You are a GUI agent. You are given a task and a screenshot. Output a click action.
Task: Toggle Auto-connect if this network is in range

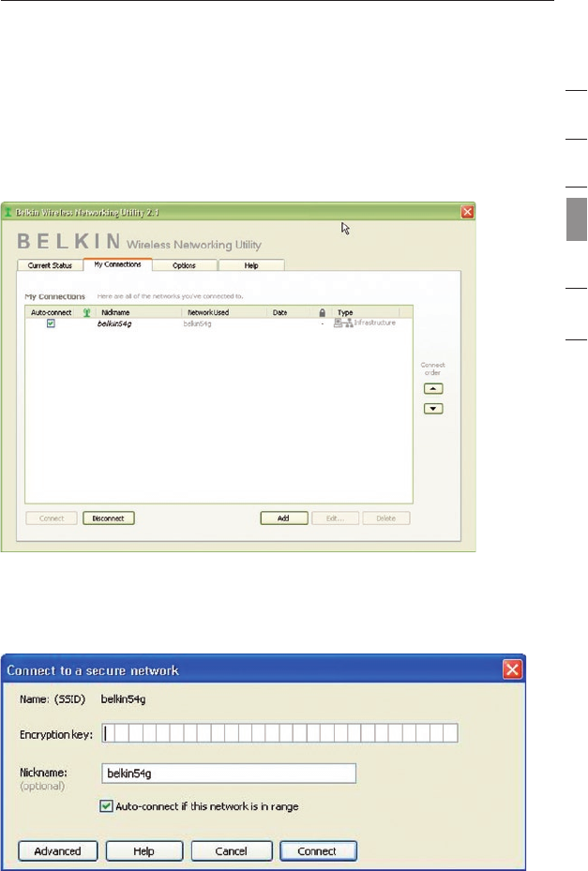pos(106,806)
